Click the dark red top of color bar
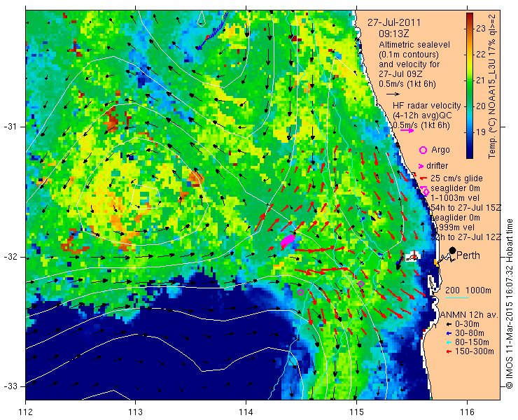Image resolution: width=518 pixels, height=420 pixels. 470,17
